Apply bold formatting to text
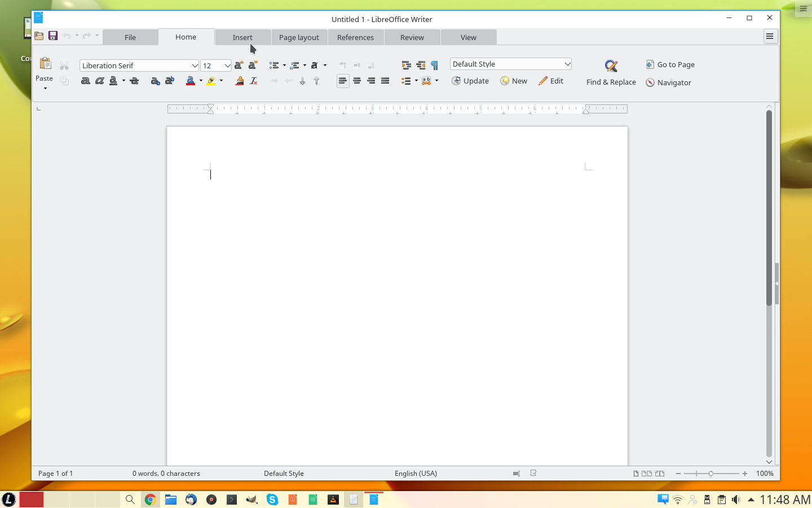 tap(85, 81)
